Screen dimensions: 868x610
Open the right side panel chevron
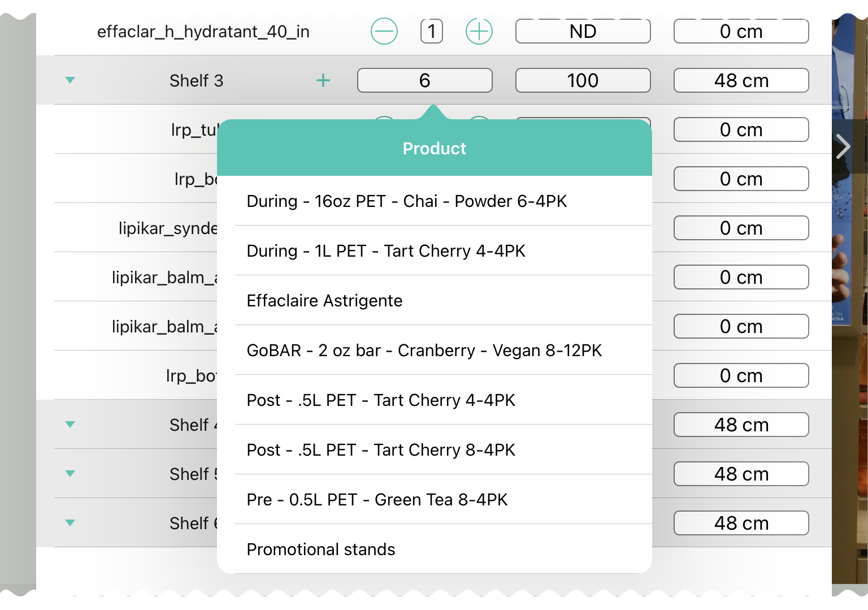[843, 147]
